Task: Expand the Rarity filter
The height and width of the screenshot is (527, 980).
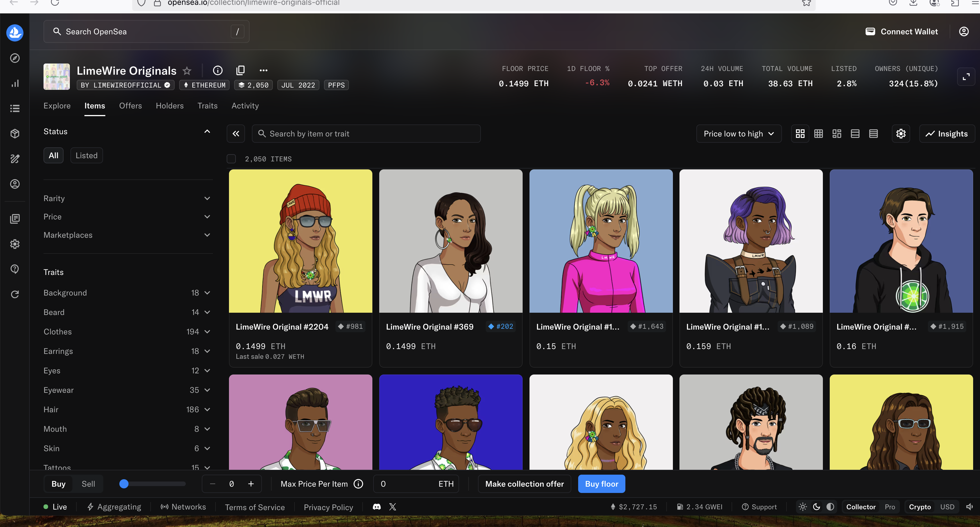Action: click(x=127, y=199)
